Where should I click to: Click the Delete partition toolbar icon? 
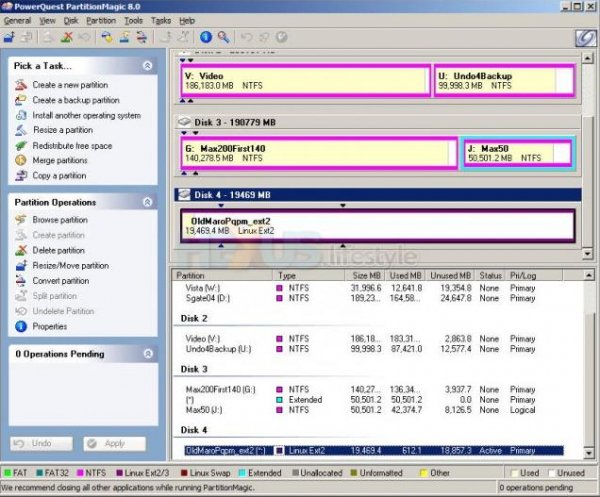(x=67, y=37)
